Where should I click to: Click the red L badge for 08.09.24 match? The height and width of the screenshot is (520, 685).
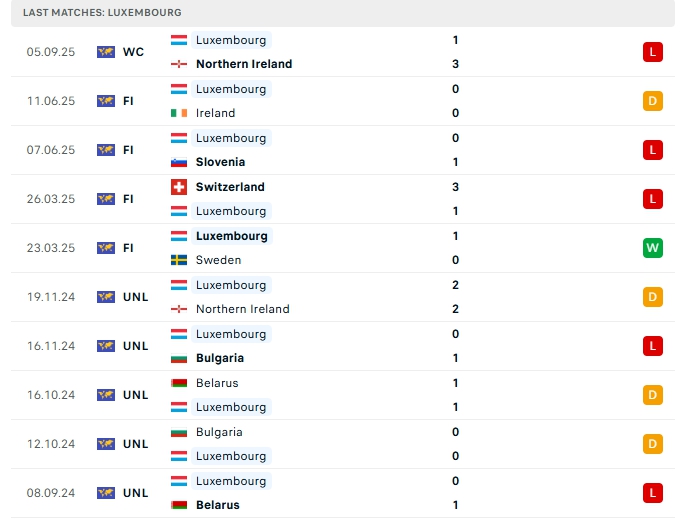click(x=652, y=493)
